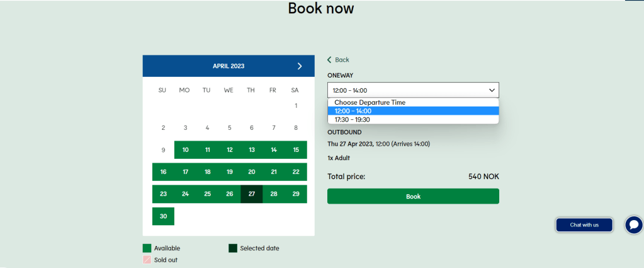Click April 20 date cell
Viewport: 644px width, 268px height.
[x=251, y=172]
